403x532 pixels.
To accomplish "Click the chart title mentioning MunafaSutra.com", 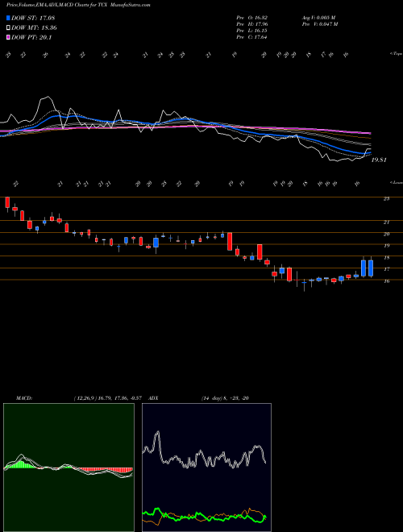I will click(78, 6).
